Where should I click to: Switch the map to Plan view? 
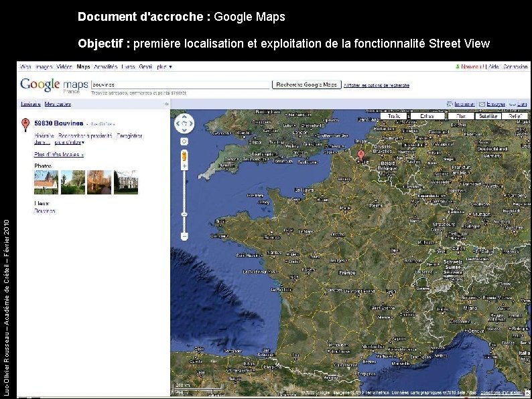pyautogui.click(x=461, y=116)
